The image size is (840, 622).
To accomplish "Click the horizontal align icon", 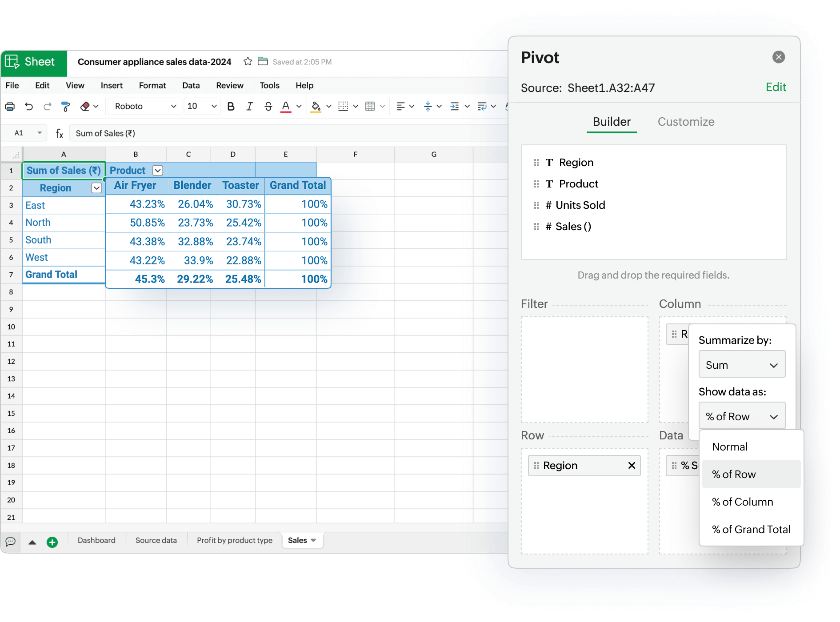I will point(400,106).
